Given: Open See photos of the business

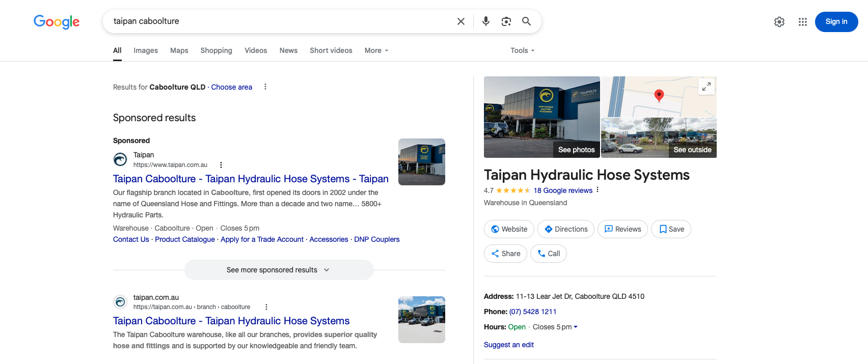Looking at the screenshot, I should [577, 150].
